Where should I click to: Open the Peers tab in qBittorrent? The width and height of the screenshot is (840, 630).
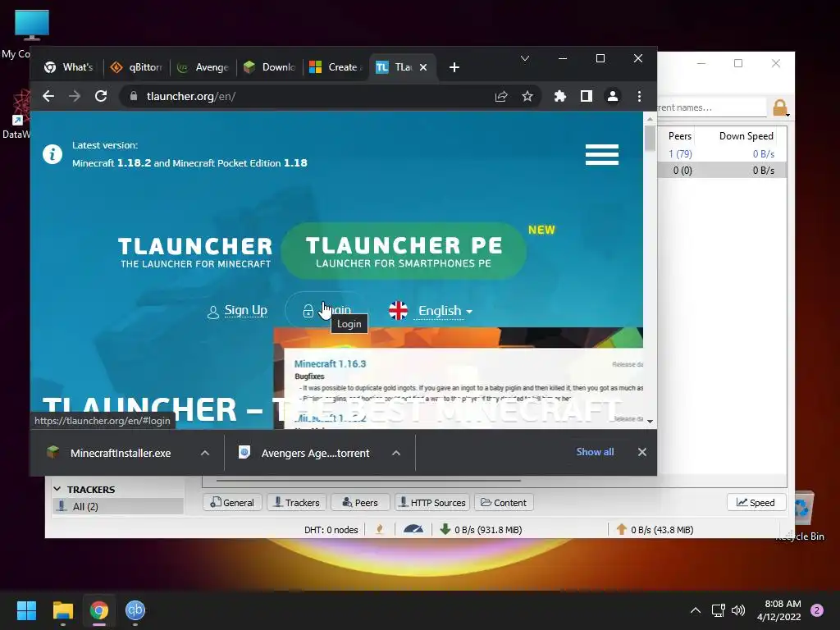tap(360, 503)
